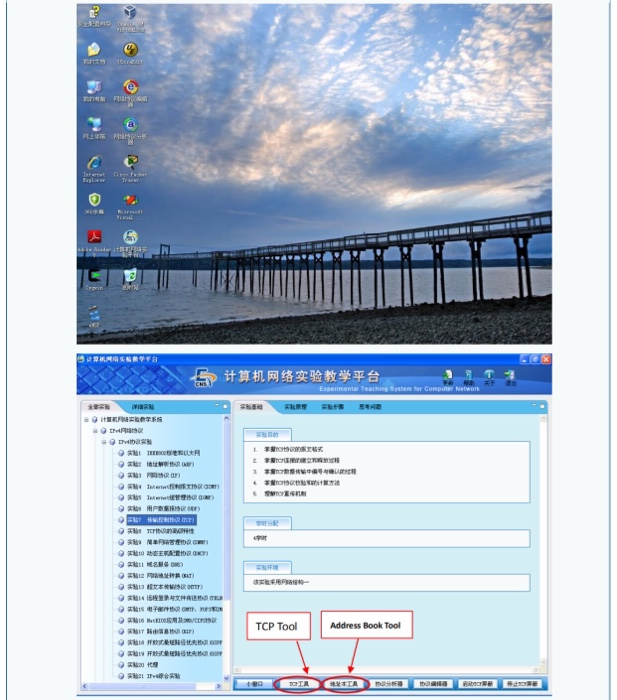This screenshot has width=617, height=700.
Task: Select 实验12 网络地址转换 (NAT)
Action: coord(161,576)
